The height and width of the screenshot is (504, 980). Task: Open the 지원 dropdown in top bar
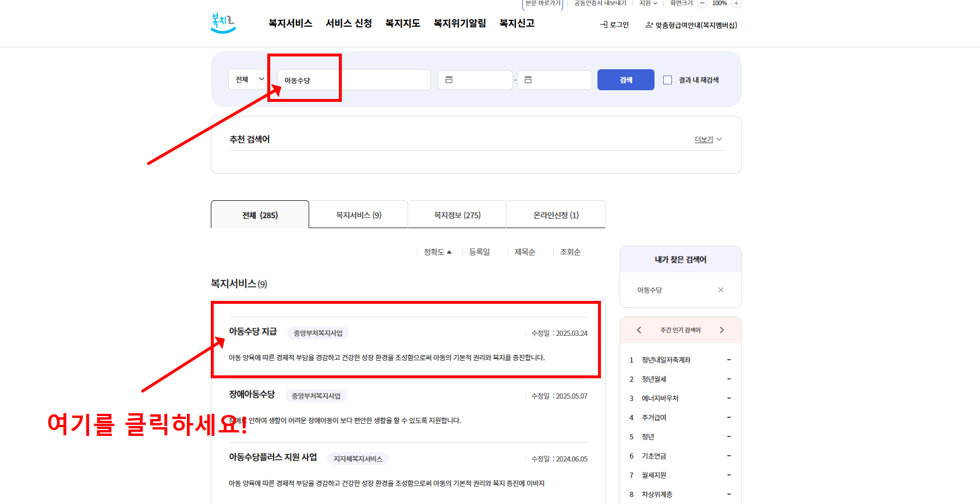[x=648, y=3]
